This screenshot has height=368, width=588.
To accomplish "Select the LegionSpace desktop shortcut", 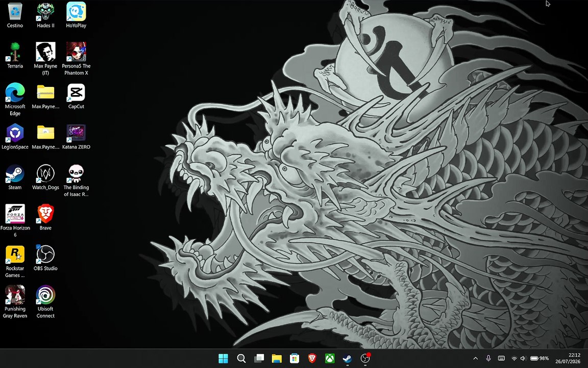I will tap(15, 136).
